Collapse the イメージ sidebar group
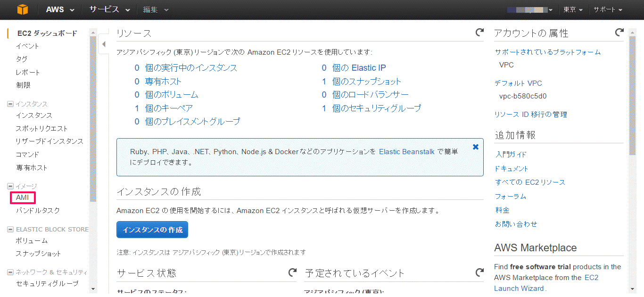Image resolution: width=644 pixels, height=297 pixels. [10, 186]
